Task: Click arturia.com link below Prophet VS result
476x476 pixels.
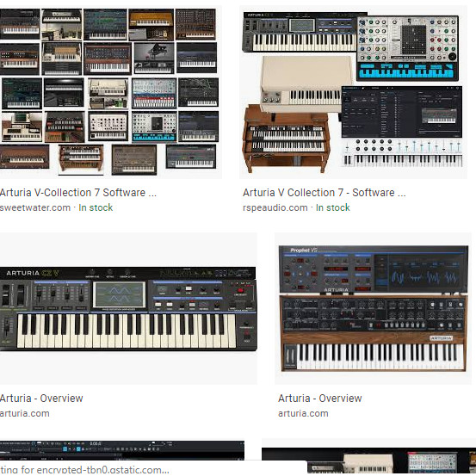Action: (303, 413)
